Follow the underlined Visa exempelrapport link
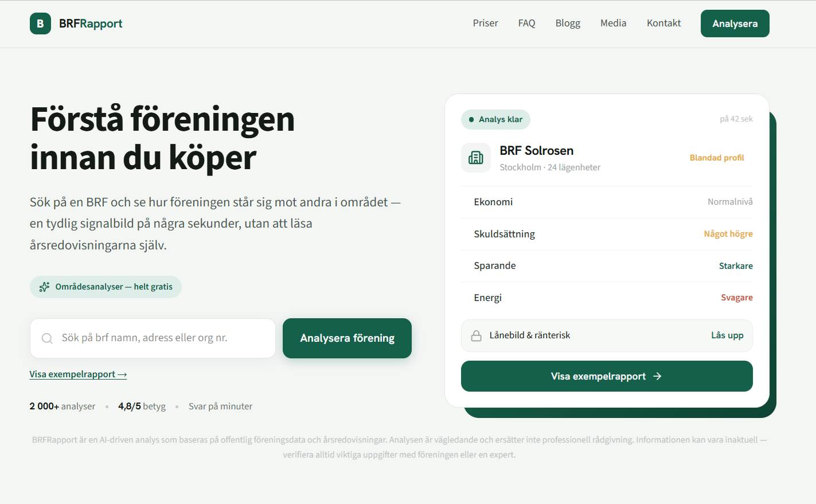816x504 pixels. [78, 374]
